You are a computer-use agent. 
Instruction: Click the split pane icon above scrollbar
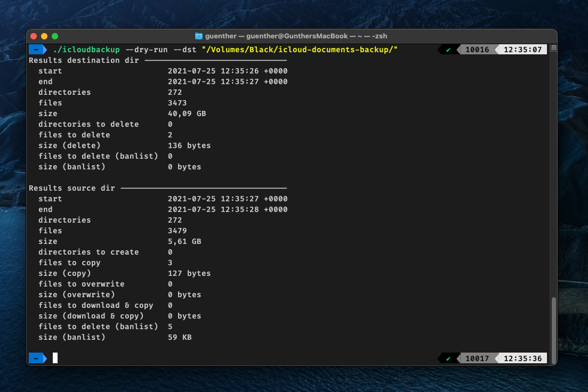click(x=553, y=48)
